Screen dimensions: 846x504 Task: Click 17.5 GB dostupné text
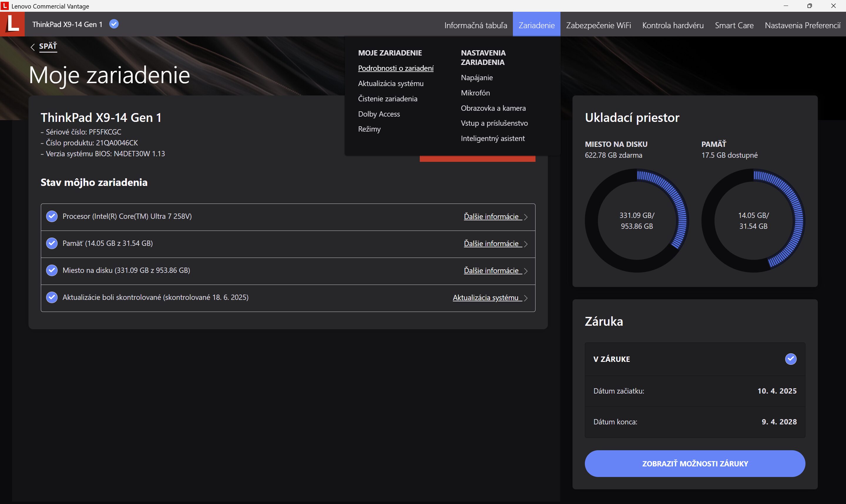(x=729, y=155)
